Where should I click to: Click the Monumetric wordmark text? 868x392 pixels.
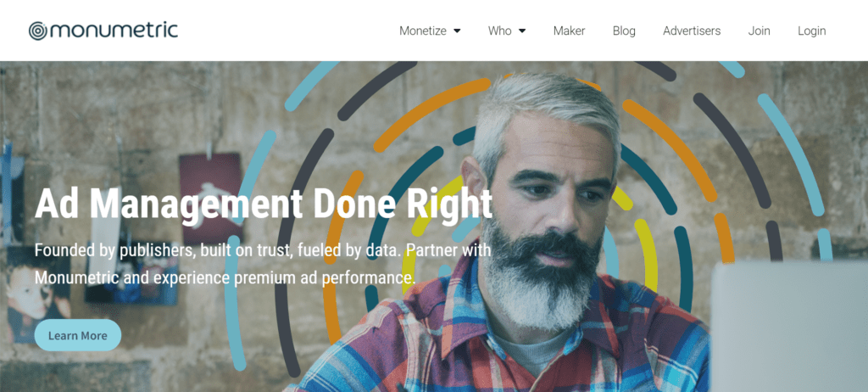tap(114, 30)
